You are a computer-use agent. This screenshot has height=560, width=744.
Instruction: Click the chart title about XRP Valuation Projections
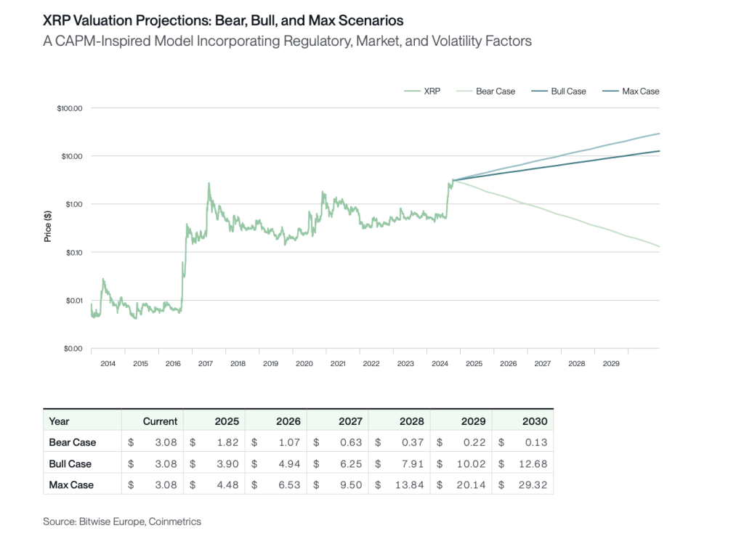pos(223,21)
